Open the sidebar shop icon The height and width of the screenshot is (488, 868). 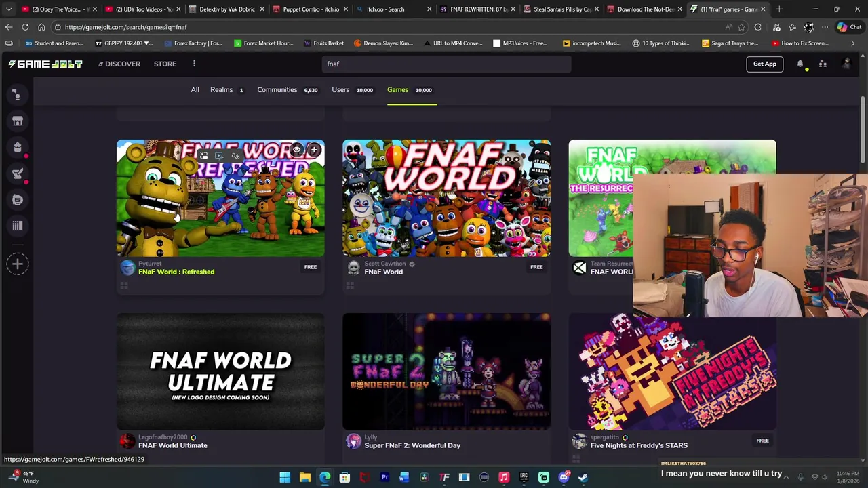click(18, 121)
